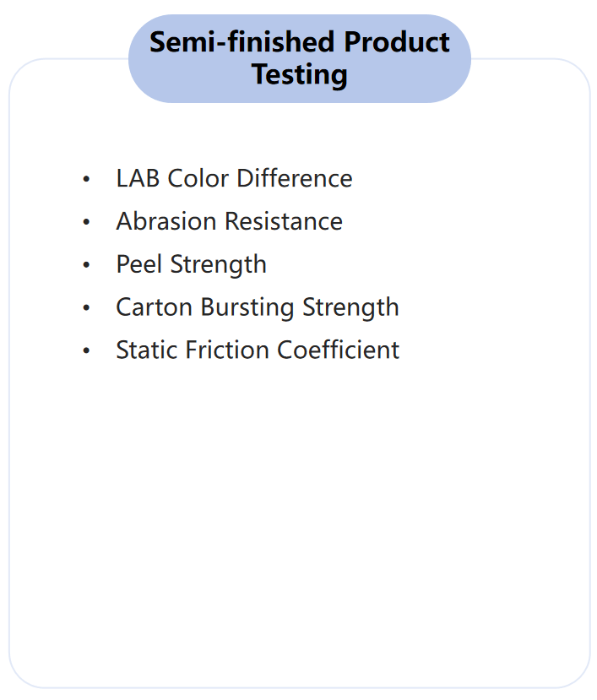Click the word Testing in the header
Image resolution: width=597 pixels, height=700 pixels.
coord(299,75)
